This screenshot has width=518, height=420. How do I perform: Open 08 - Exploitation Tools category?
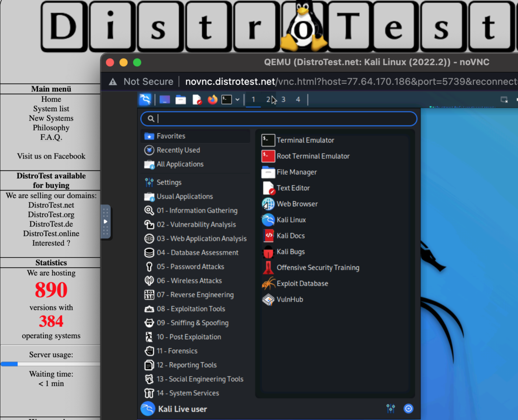click(195, 309)
